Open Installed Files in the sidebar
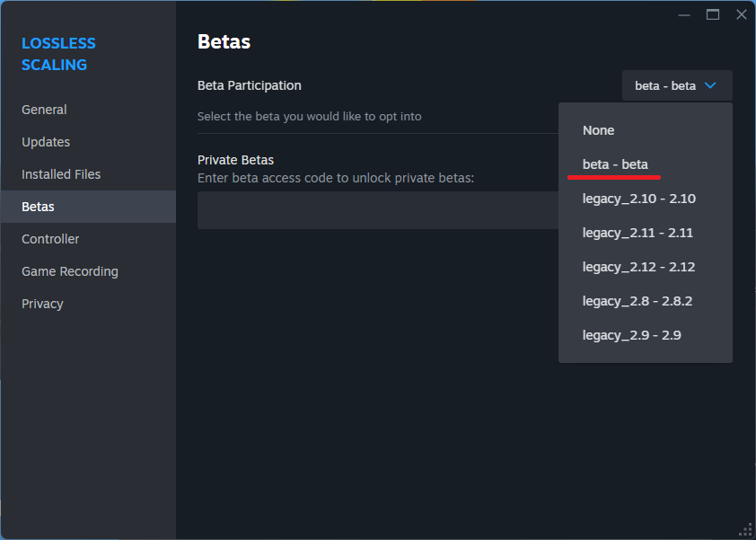 point(61,174)
